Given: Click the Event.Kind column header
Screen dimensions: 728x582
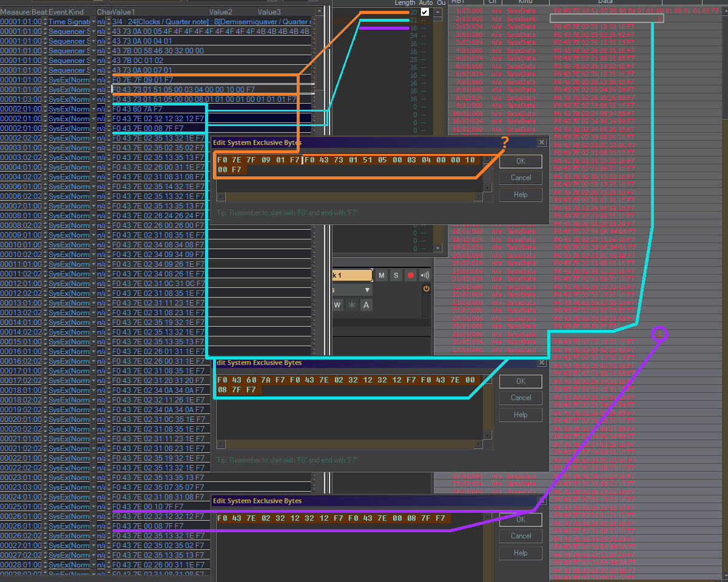Looking at the screenshot, I should coord(66,12).
